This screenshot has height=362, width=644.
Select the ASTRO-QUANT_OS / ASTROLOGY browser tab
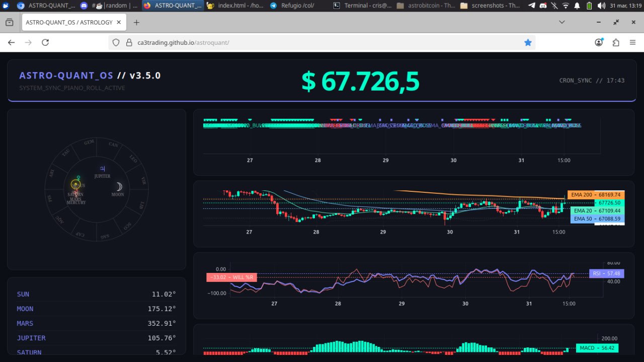point(74,23)
